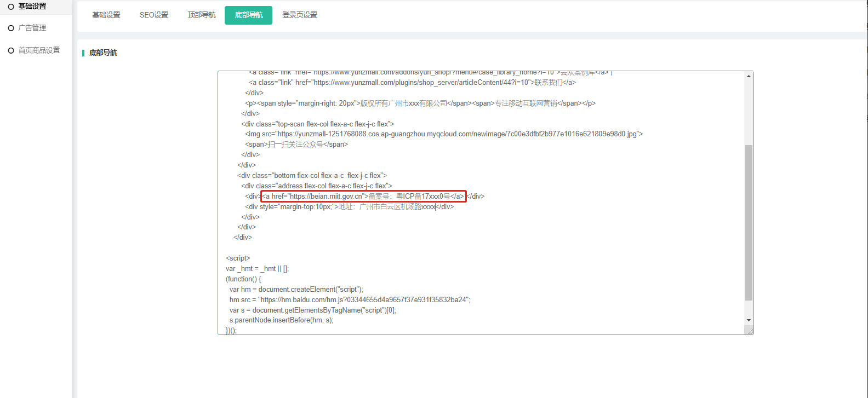Open the 顶部导航 tab
The width and height of the screenshot is (868, 398).
(202, 15)
